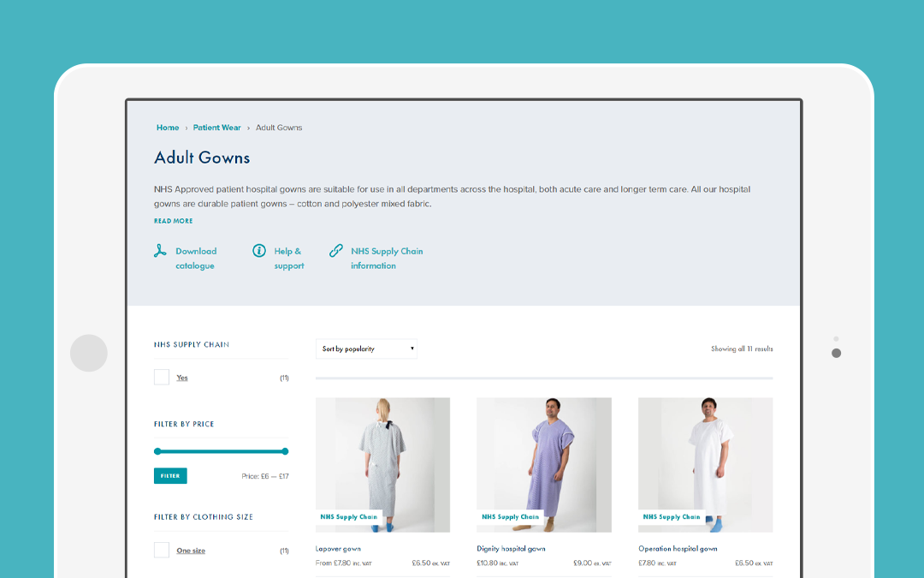
Task: Click the Help & support info icon
Action: click(258, 251)
